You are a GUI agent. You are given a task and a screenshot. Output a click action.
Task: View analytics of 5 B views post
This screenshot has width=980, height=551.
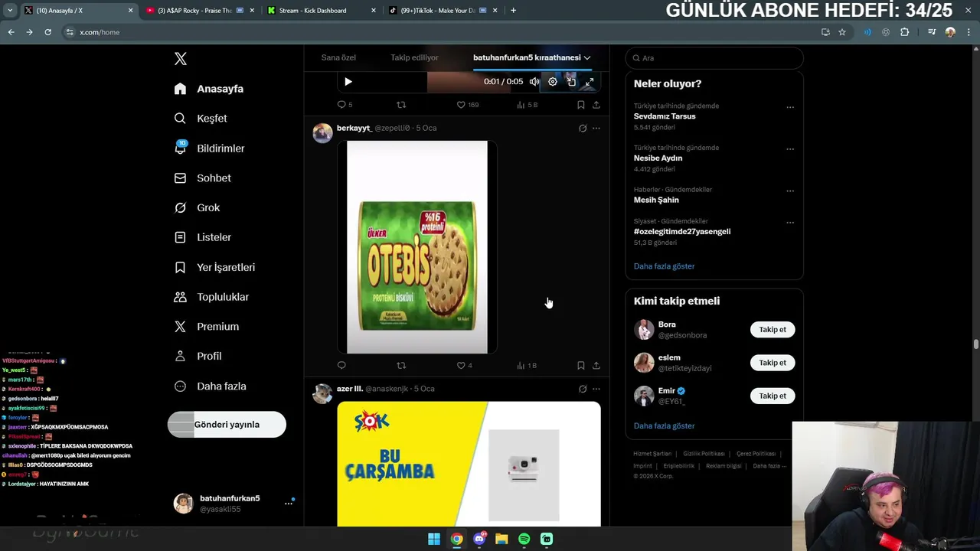pos(528,105)
